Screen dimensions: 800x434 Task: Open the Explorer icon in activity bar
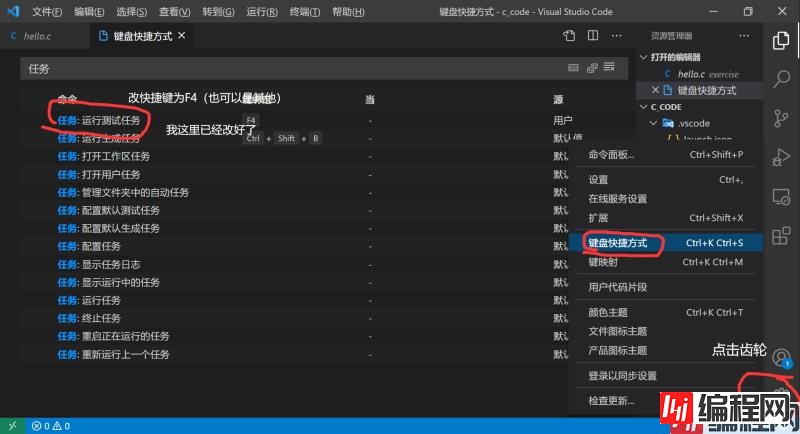coord(782,40)
